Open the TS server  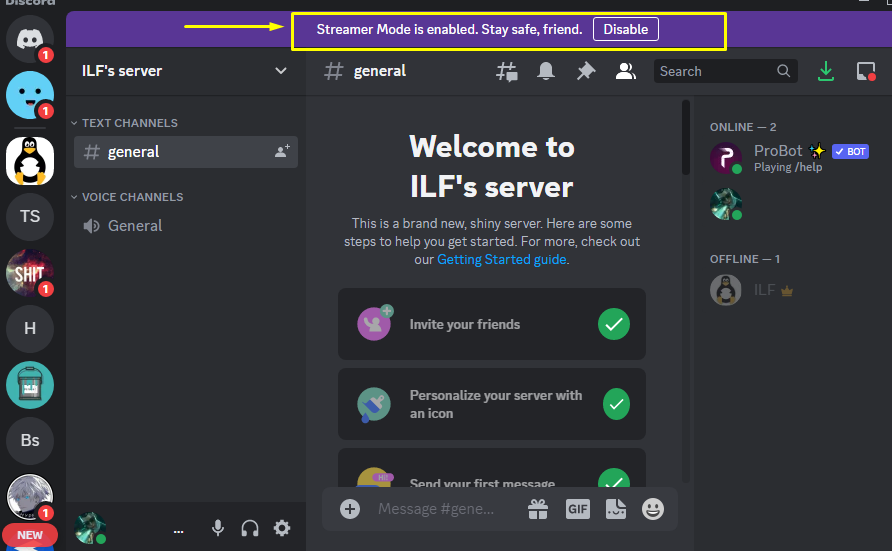[30, 217]
